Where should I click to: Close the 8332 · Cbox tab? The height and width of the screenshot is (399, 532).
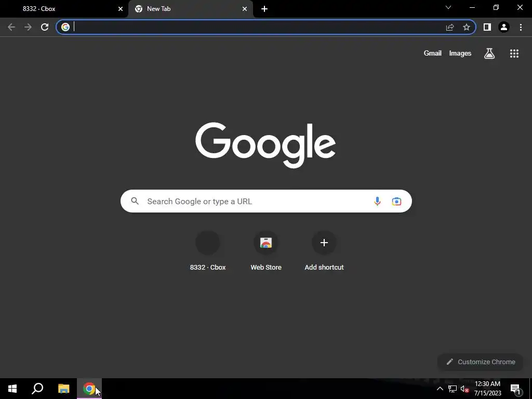coord(121,9)
